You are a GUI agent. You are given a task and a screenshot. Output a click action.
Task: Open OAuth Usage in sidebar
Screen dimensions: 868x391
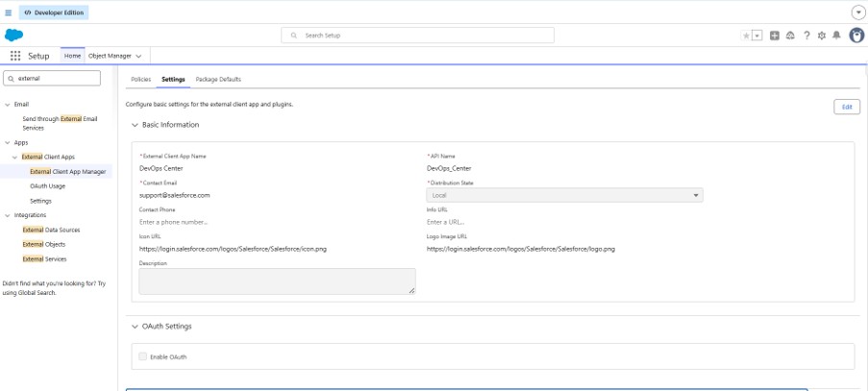click(48, 186)
